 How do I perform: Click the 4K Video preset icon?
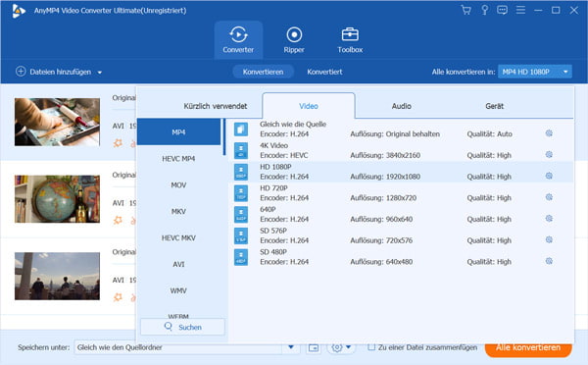pos(241,150)
